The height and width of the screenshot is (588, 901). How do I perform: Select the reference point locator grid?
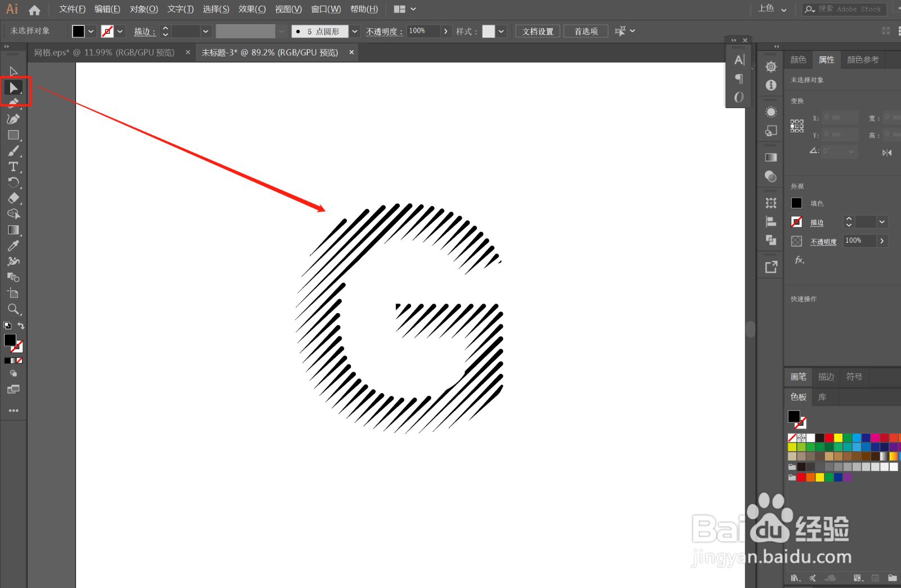[797, 126]
